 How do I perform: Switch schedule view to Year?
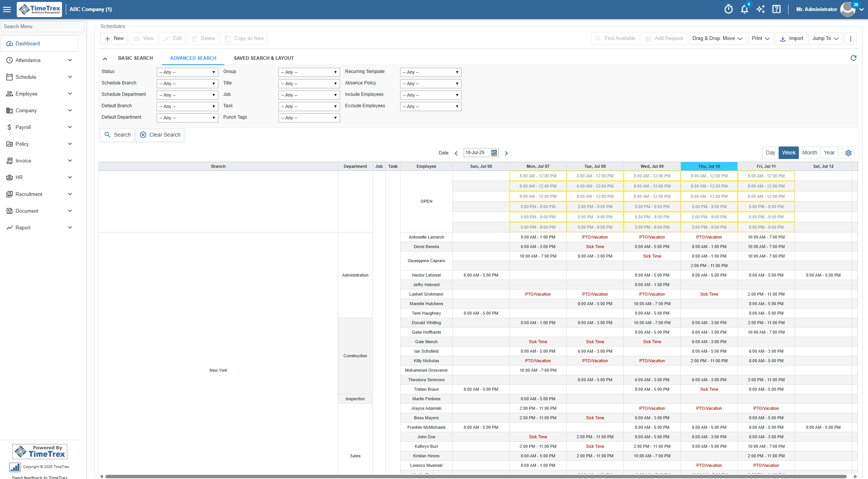829,153
